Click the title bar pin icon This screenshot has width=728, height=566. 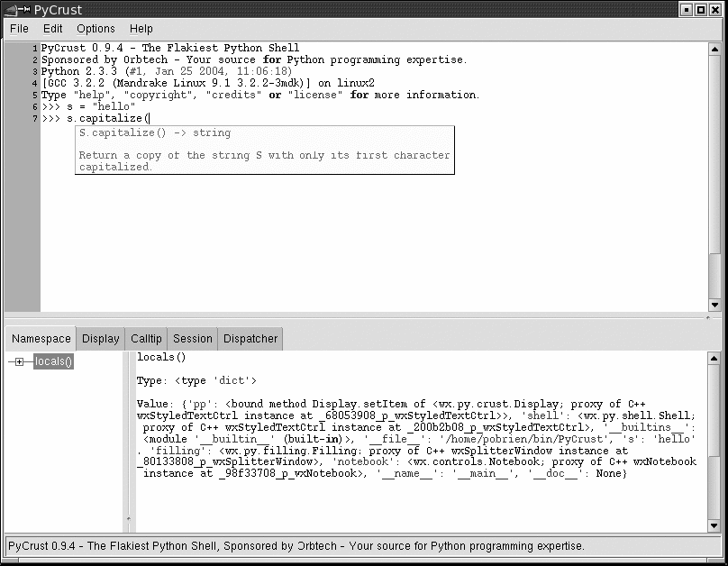click(24, 10)
